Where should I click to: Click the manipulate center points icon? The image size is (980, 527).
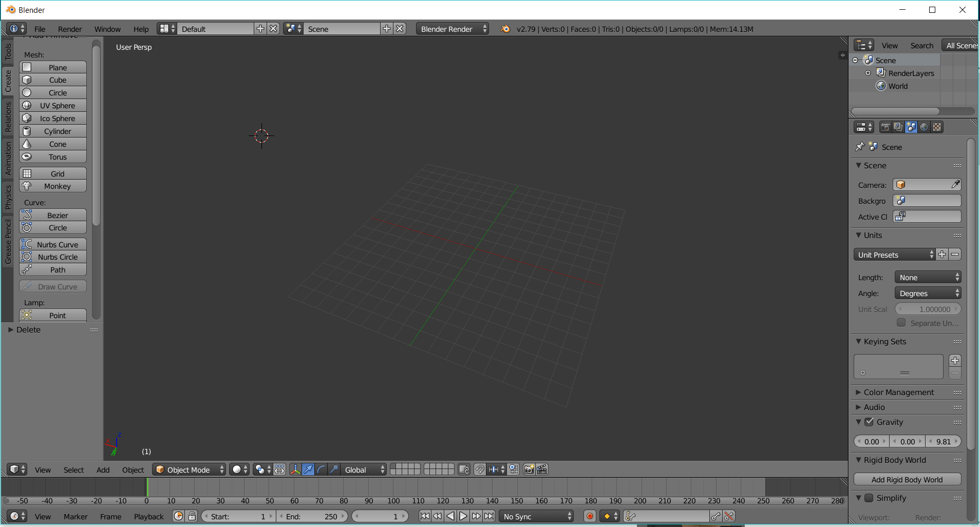pyautogui.click(x=279, y=470)
